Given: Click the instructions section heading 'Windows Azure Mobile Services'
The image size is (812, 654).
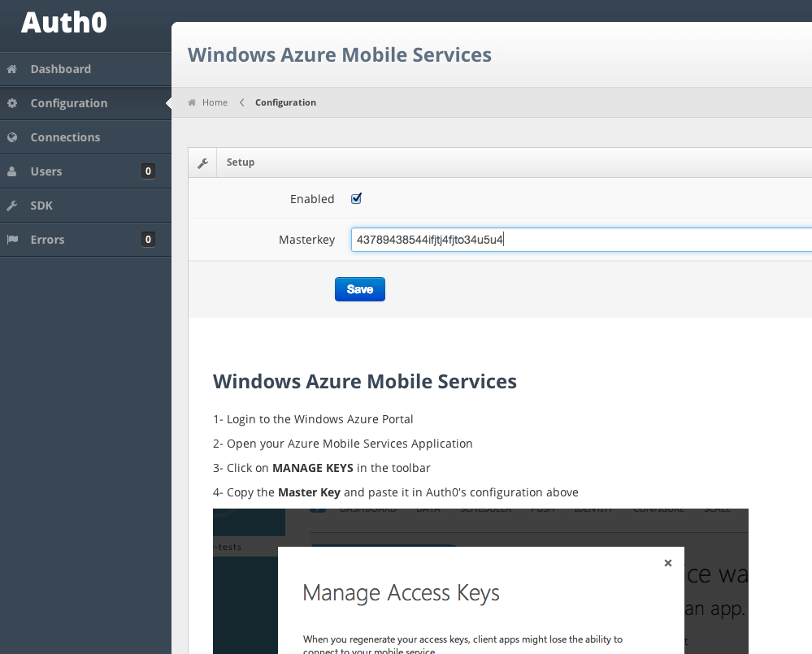Looking at the screenshot, I should coord(365,381).
